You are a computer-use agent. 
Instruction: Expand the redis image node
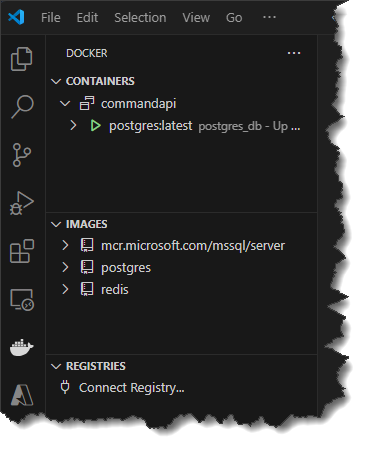65,289
